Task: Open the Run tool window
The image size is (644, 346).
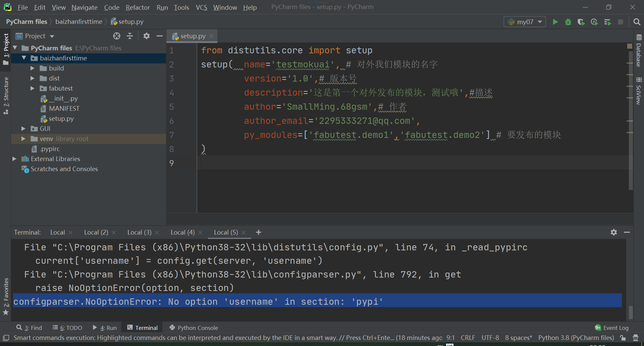Action: point(105,328)
